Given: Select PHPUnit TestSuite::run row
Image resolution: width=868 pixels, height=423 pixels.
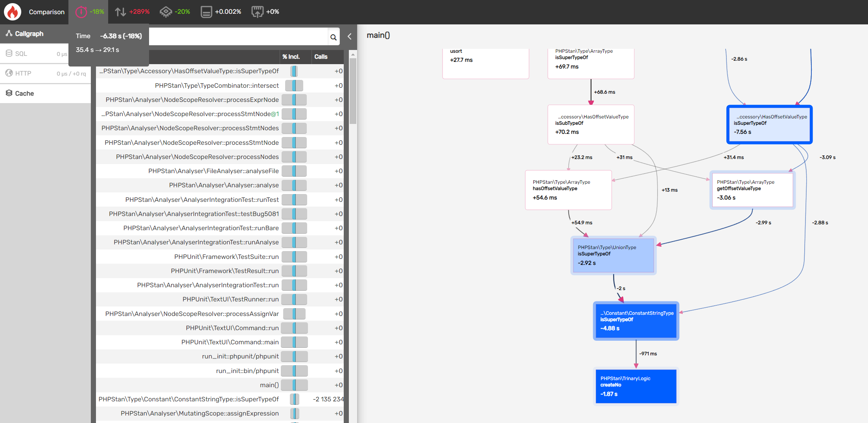Looking at the screenshot, I should click(x=220, y=257).
